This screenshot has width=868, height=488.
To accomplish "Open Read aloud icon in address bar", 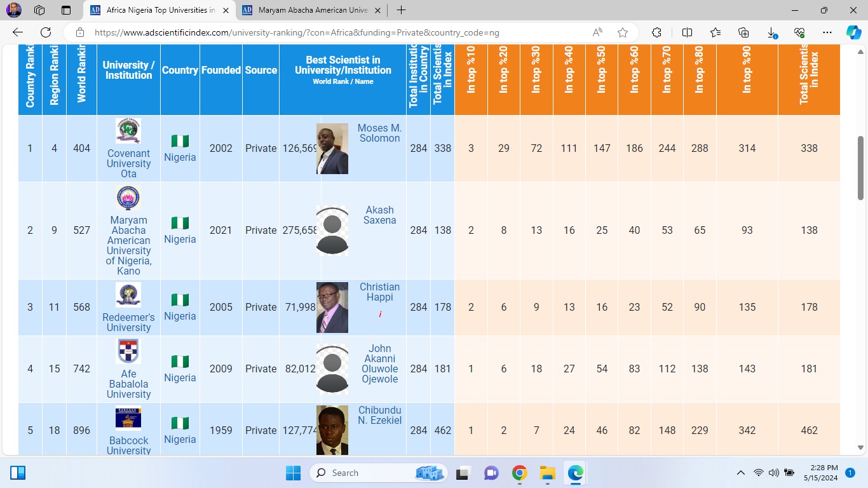I will (x=597, y=32).
